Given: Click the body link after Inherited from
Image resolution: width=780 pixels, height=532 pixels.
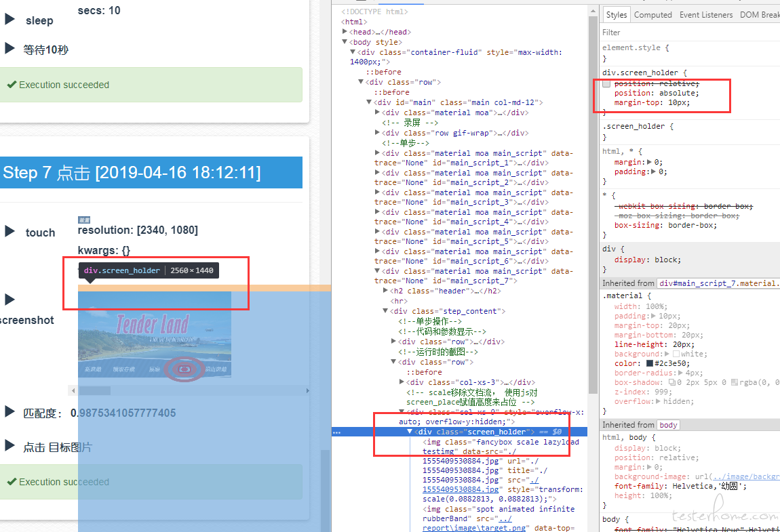Looking at the screenshot, I should coord(668,425).
